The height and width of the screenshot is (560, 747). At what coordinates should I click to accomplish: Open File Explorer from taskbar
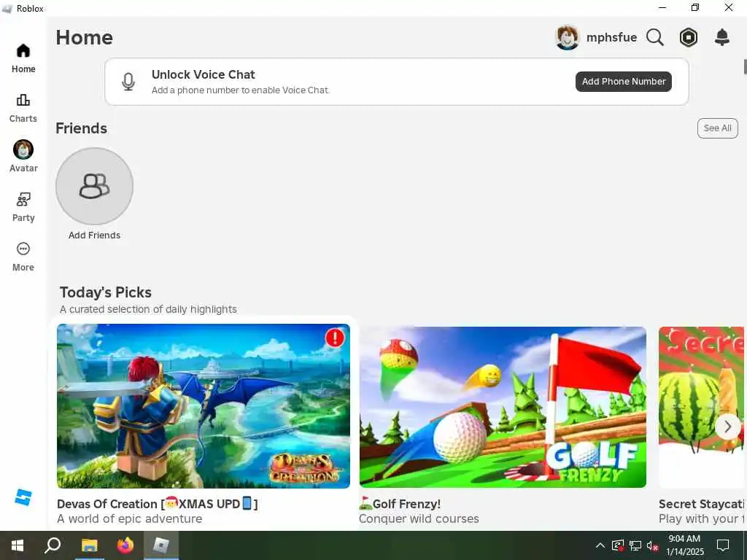[x=88, y=545]
